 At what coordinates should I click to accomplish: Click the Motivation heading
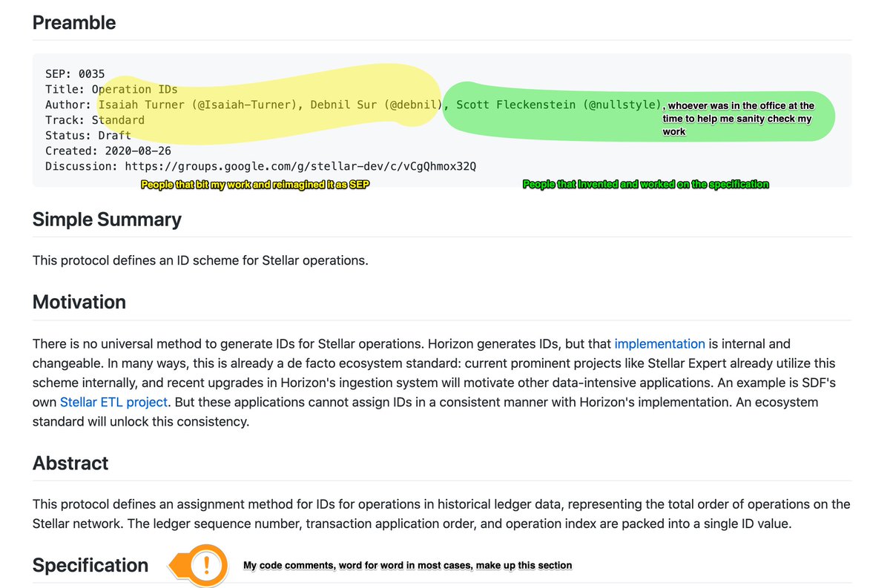tap(79, 303)
